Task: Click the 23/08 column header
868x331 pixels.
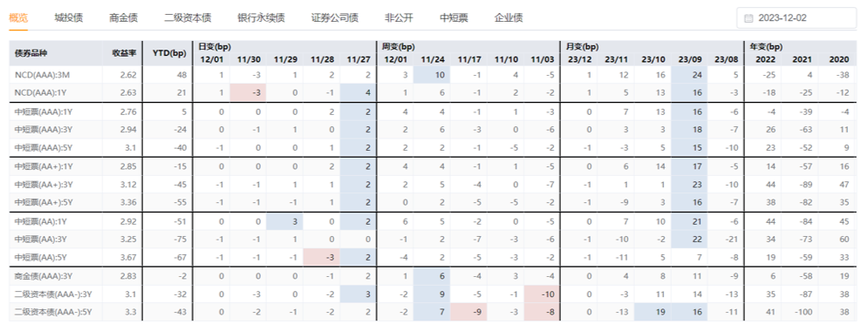Action: click(x=726, y=59)
